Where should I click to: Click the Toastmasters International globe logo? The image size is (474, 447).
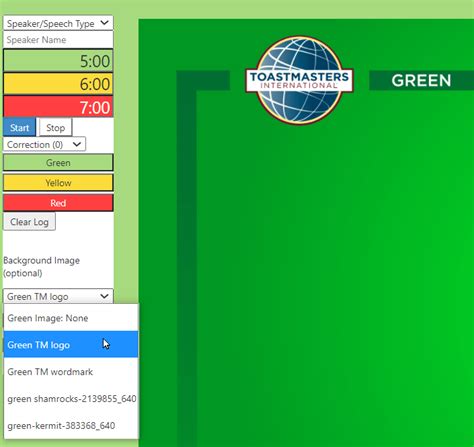(x=299, y=80)
